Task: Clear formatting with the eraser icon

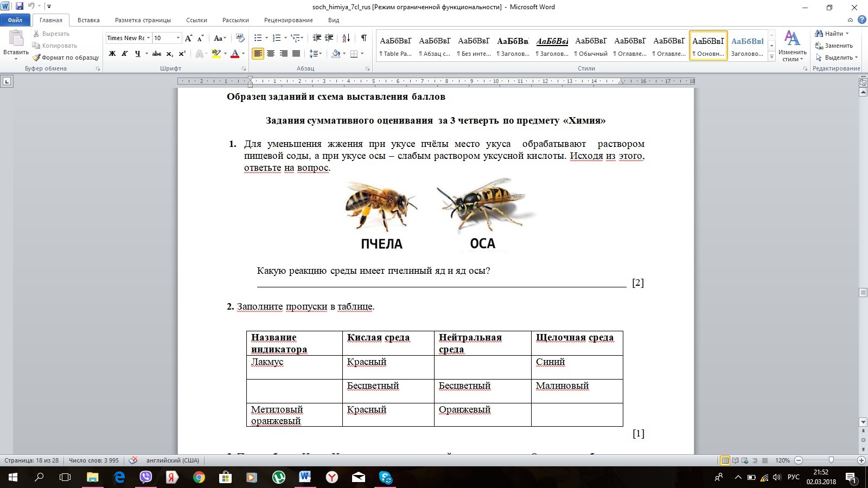Action: tap(240, 38)
